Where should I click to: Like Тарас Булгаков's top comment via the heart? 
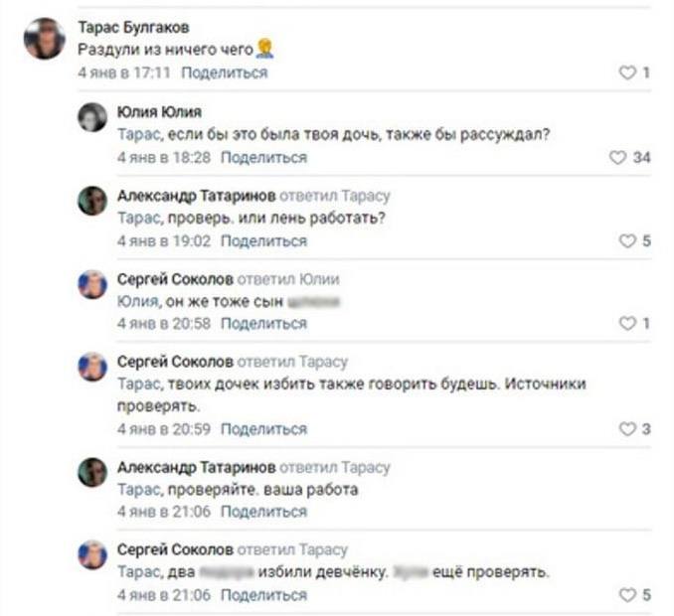pyautogui.click(x=626, y=73)
